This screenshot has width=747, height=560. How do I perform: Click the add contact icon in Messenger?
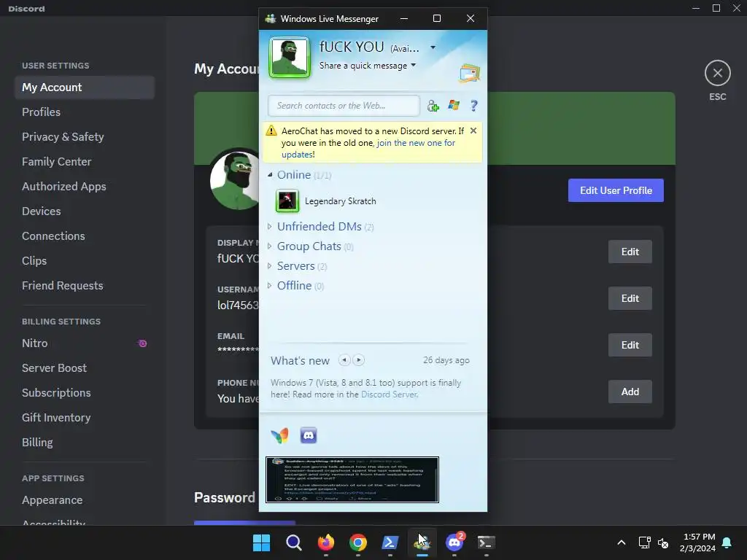pyautogui.click(x=433, y=106)
